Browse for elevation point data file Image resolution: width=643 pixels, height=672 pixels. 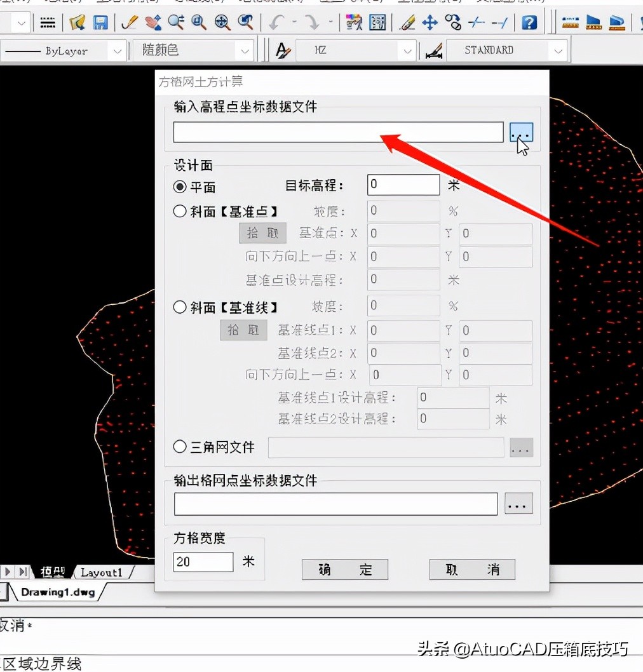(521, 133)
